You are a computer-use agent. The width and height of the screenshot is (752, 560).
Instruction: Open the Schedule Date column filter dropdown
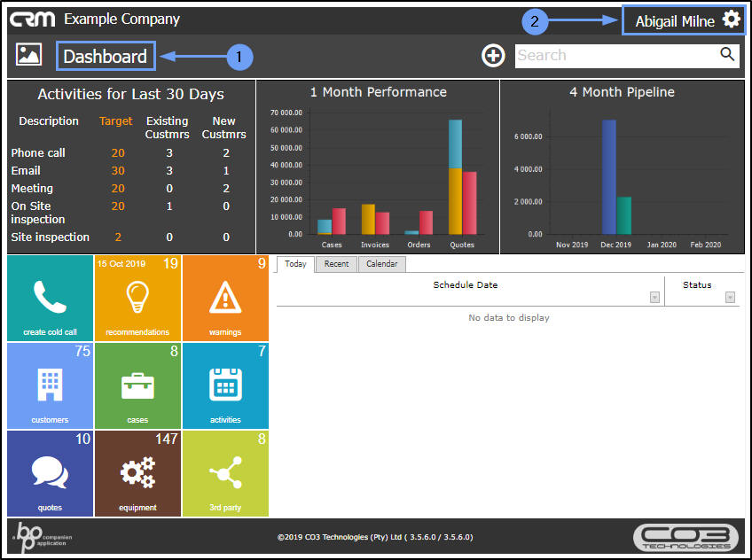point(654,298)
